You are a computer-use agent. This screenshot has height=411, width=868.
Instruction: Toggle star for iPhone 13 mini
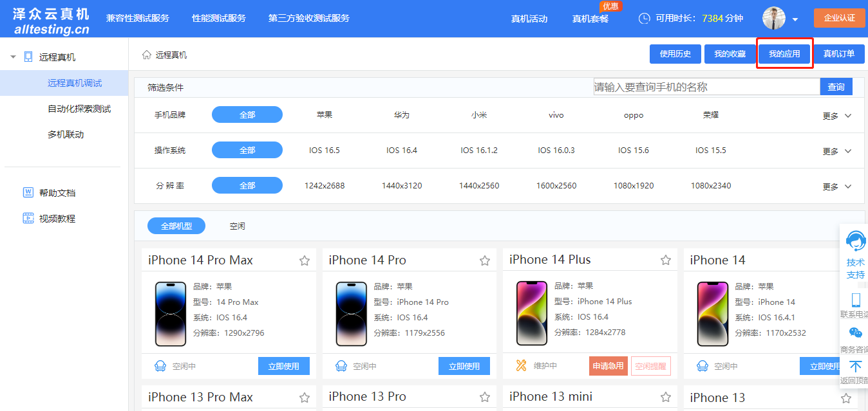tap(666, 397)
